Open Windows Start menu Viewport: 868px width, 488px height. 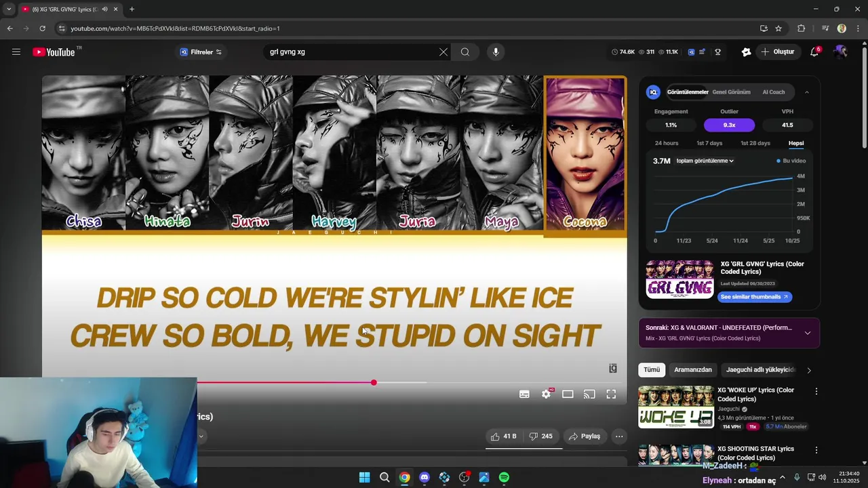364,478
